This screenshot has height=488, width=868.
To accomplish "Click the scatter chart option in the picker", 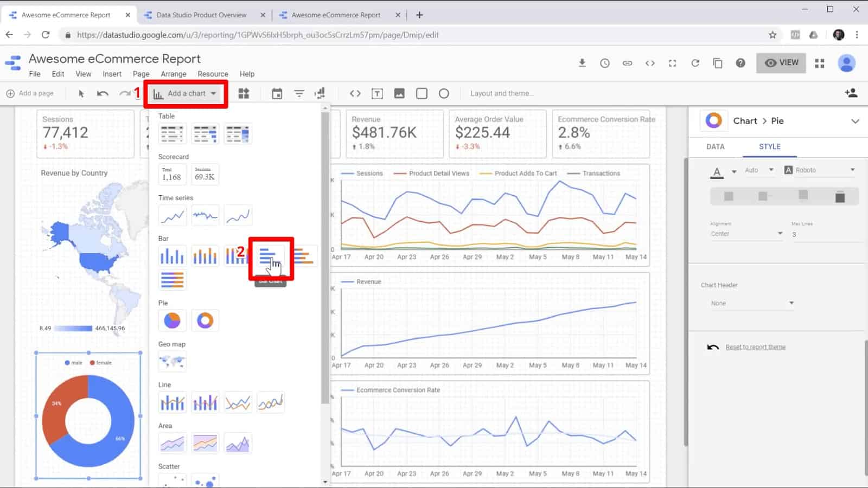I will click(172, 479).
